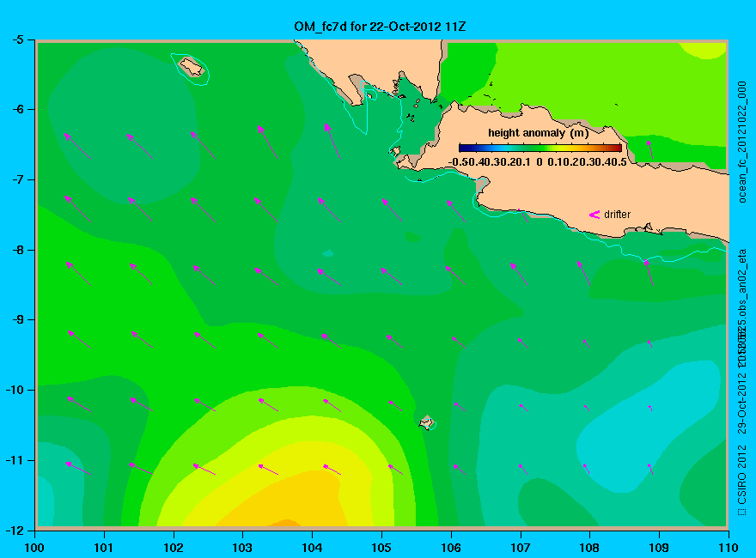Click the "106" longitude axis label
The width and height of the screenshot is (756, 558).
451,548
